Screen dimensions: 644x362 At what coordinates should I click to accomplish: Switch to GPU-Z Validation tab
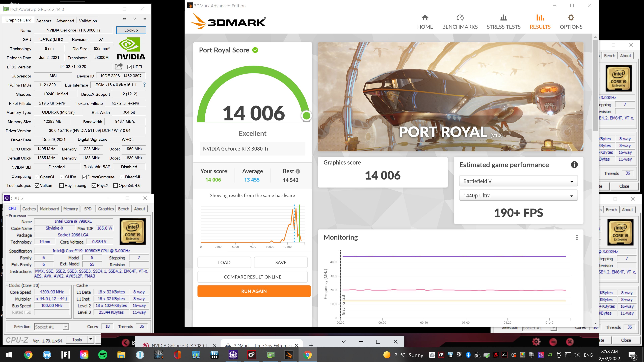point(88,21)
